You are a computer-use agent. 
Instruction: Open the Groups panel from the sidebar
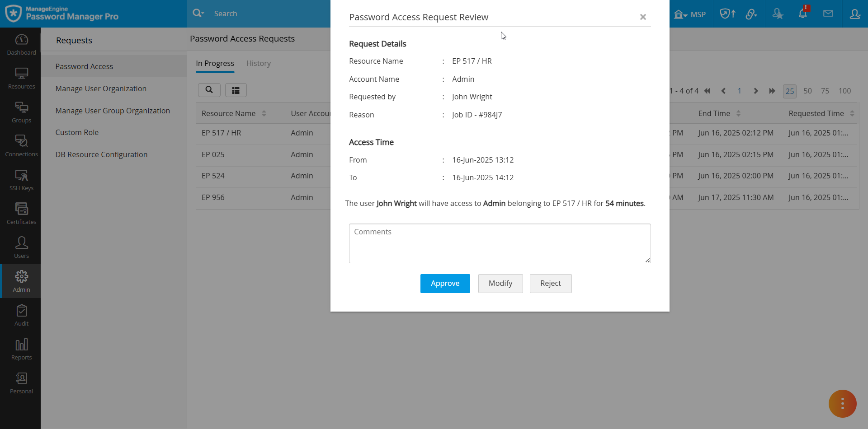pyautogui.click(x=21, y=112)
